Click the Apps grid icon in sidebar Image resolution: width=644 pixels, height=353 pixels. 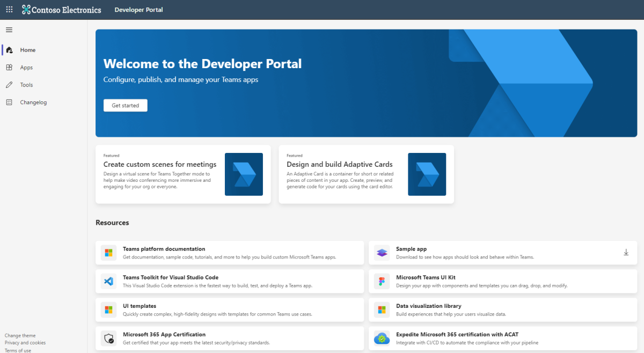coord(9,68)
